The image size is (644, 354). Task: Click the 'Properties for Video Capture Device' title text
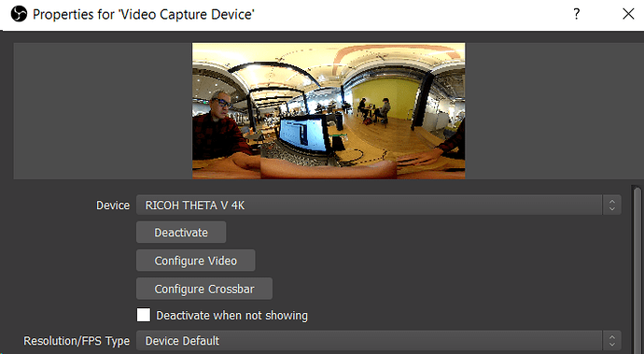(x=144, y=14)
